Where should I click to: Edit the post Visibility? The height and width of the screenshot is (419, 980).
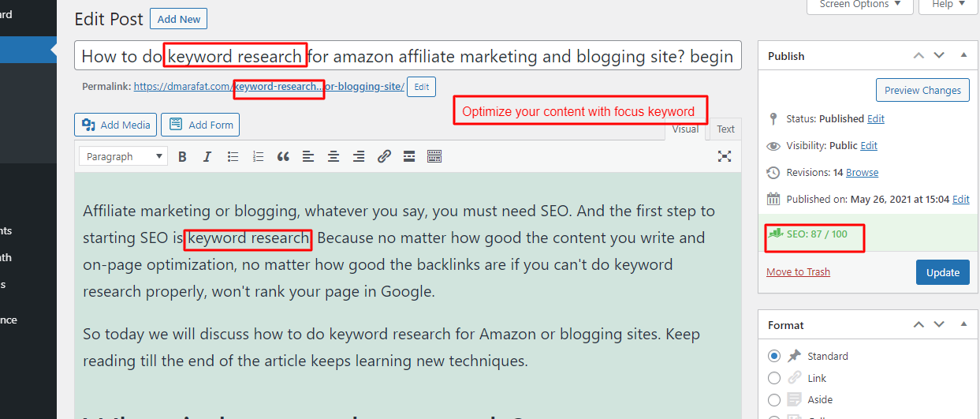pyautogui.click(x=869, y=145)
